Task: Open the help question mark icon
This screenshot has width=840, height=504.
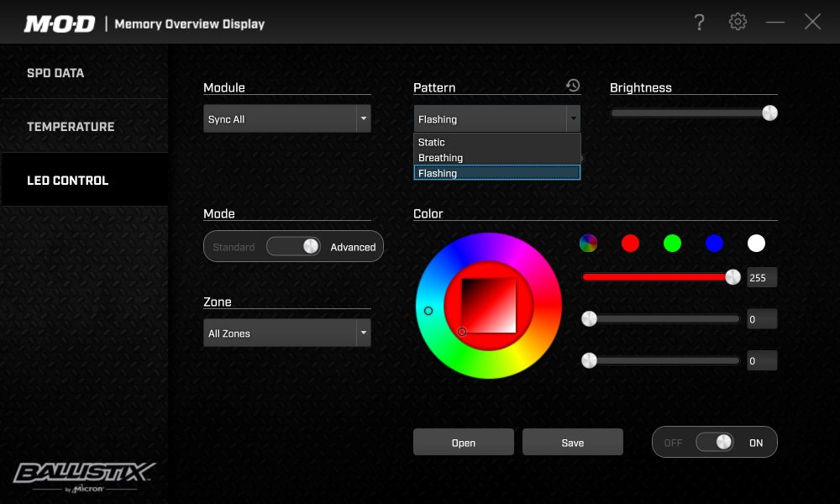Action: (x=699, y=22)
